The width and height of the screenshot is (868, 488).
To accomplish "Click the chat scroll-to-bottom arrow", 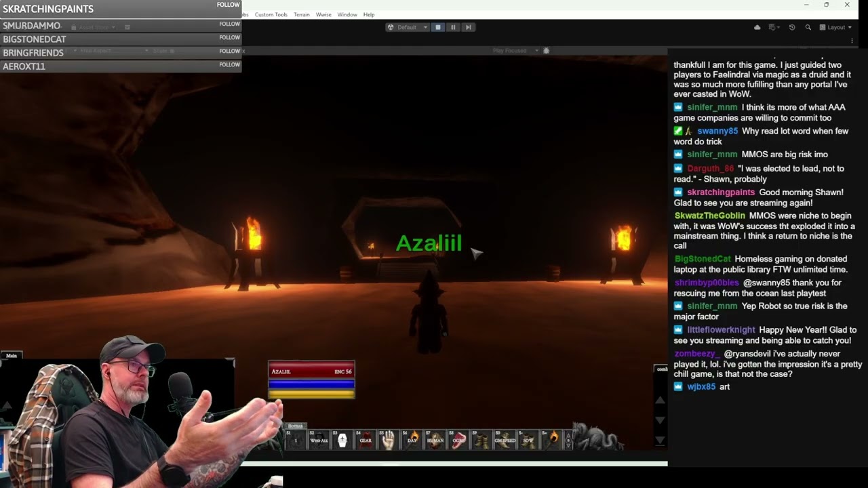I will click(x=660, y=441).
